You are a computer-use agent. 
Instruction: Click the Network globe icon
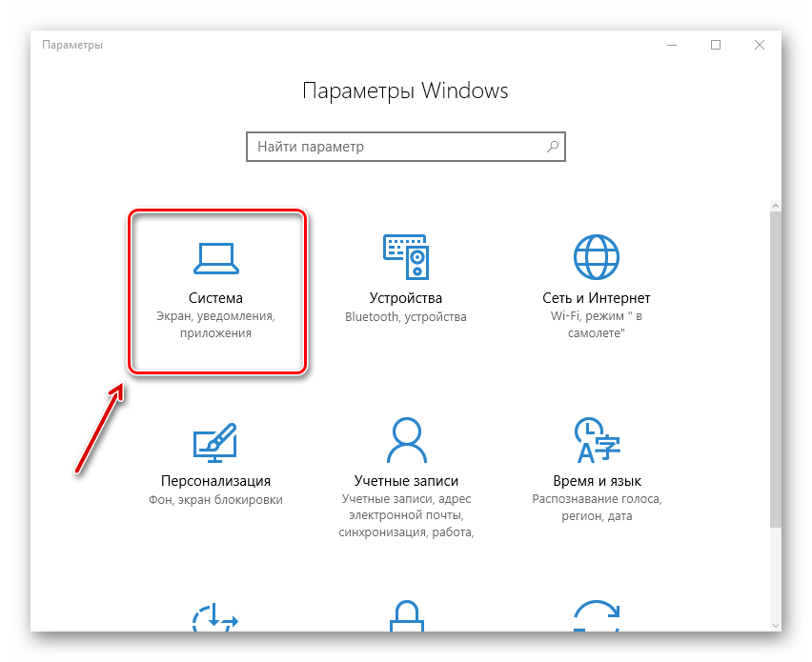[596, 256]
